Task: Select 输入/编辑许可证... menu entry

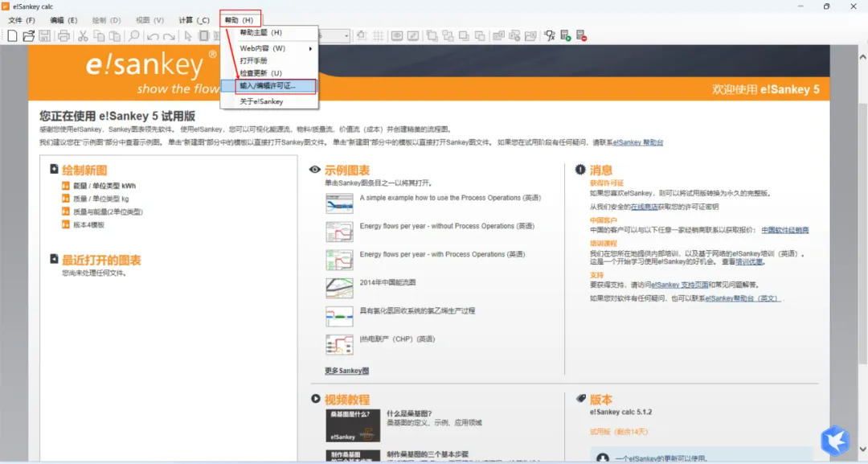Action: point(268,86)
